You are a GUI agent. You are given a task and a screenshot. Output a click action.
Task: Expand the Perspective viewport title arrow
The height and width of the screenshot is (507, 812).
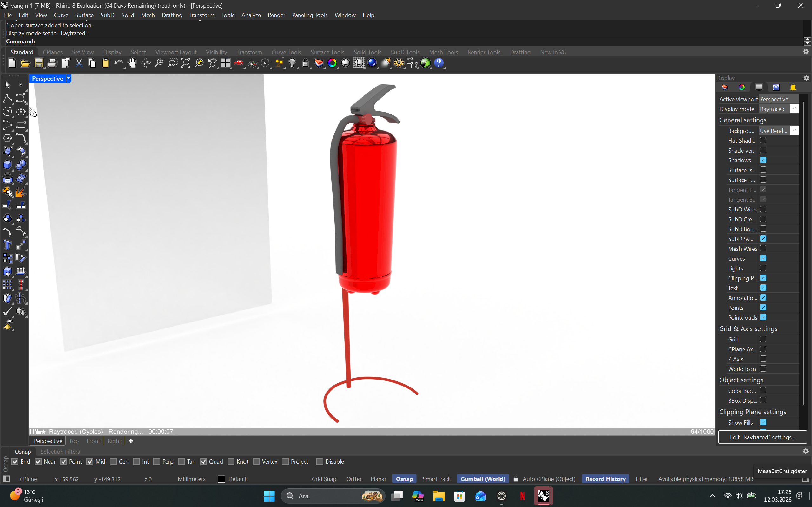69,78
